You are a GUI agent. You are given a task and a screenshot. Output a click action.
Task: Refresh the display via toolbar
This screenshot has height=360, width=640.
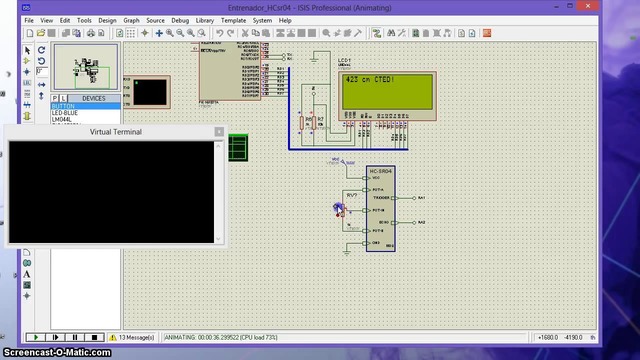tap(120, 33)
